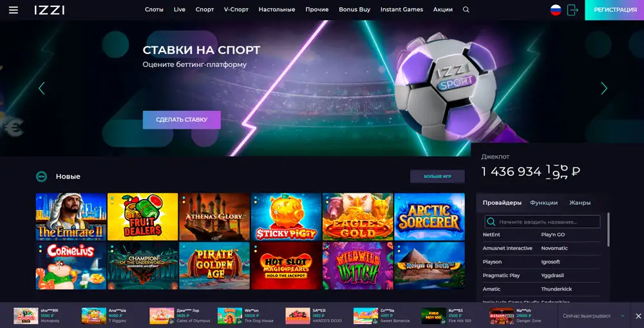Click the РЕГИСТРАЦИЯ button

(x=614, y=10)
